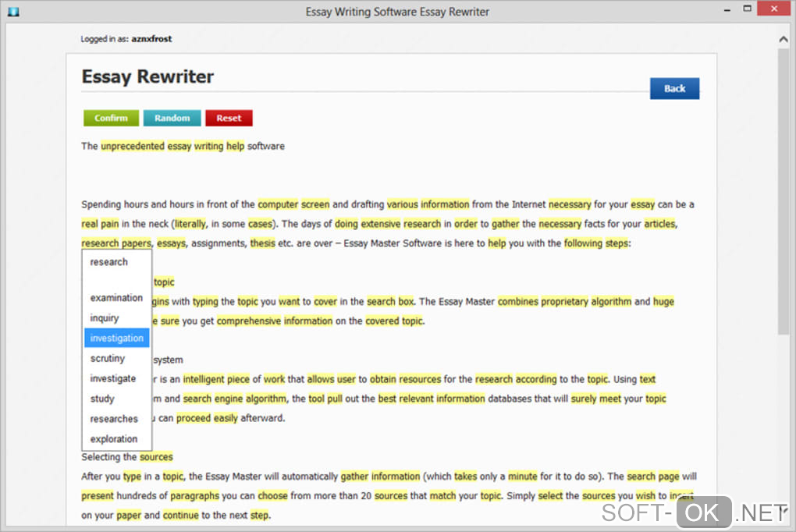This screenshot has height=532, width=796.
Task: Click highlighted word 'writing' in title line
Action: coord(208,146)
